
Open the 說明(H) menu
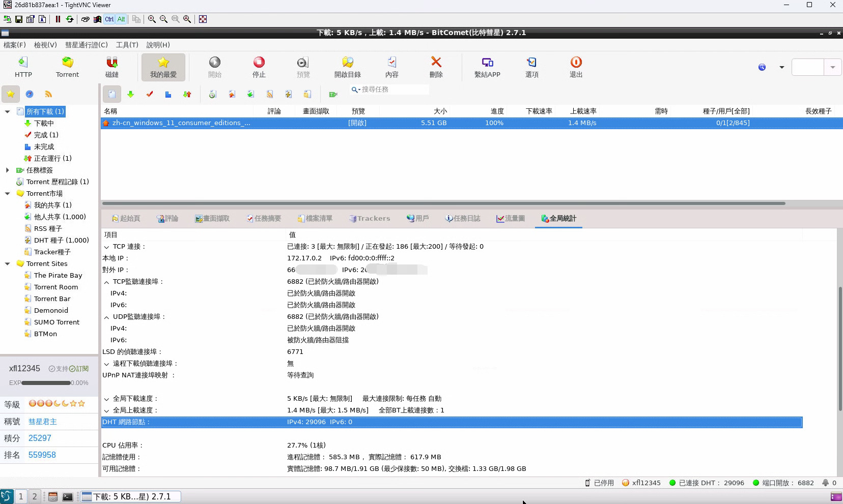click(158, 45)
